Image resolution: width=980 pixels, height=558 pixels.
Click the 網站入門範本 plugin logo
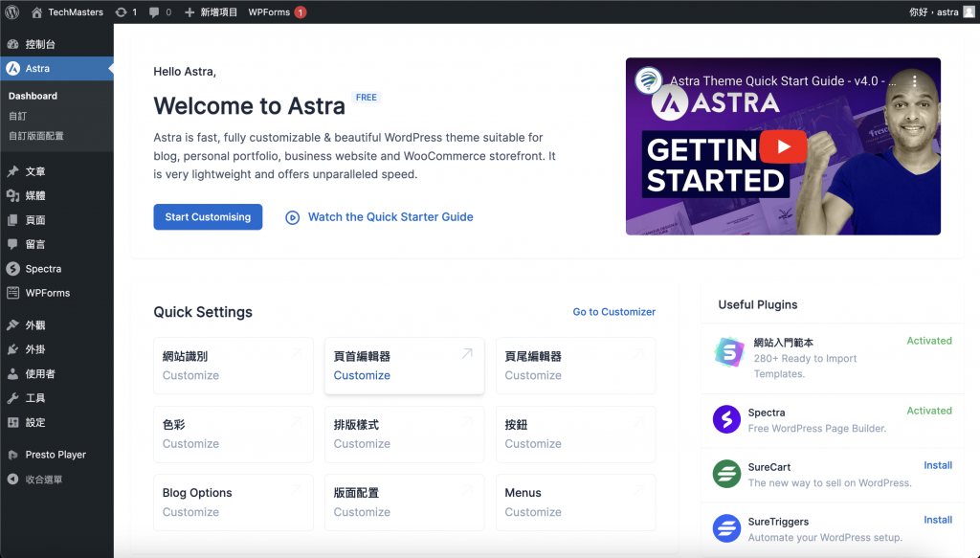pyautogui.click(x=730, y=352)
